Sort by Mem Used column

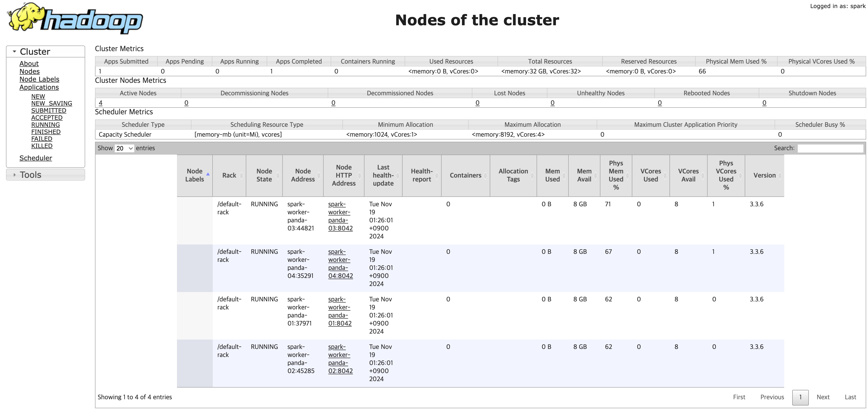[x=553, y=175]
